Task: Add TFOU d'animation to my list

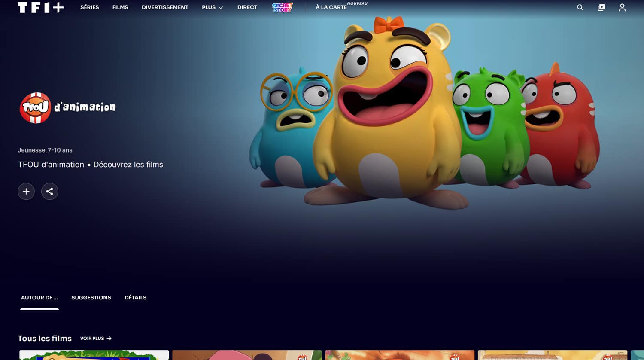Action: pos(26,192)
